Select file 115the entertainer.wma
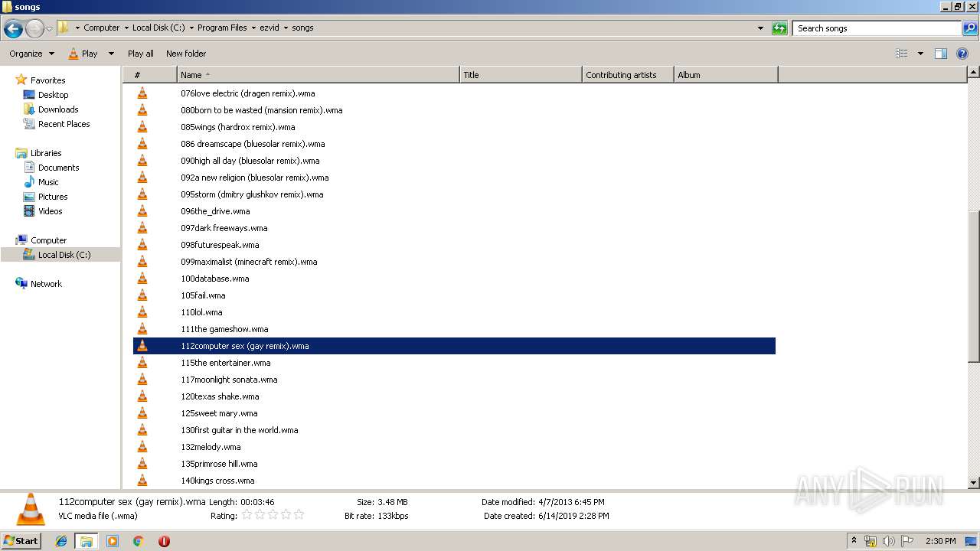Image resolution: width=980 pixels, height=551 pixels. click(226, 363)
